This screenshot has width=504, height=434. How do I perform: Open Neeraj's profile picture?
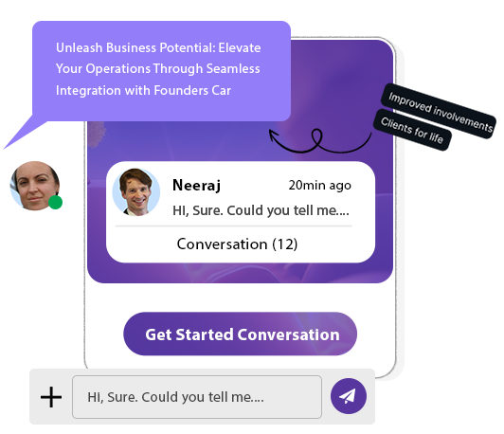coord(136,192)
